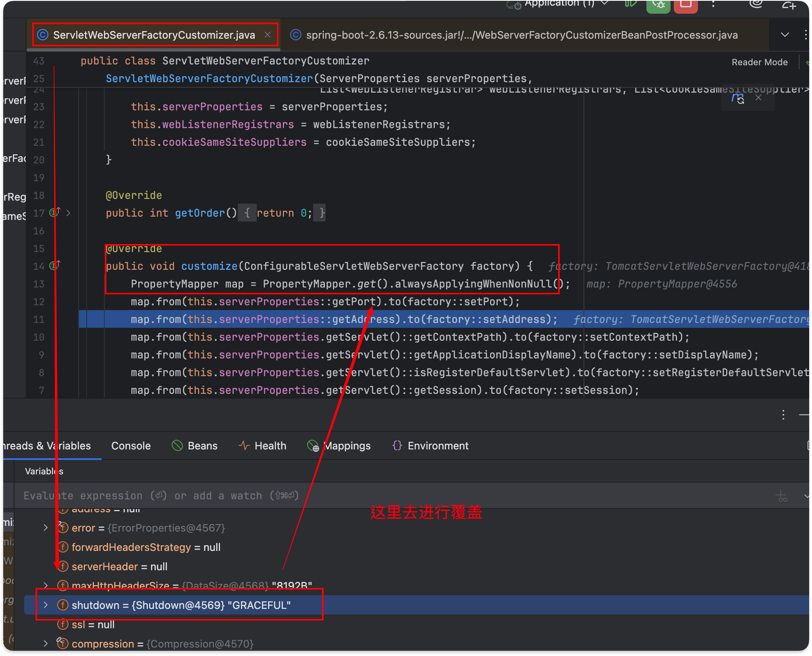The width and height of the screenshot is (812, 656).
Task: Click class icon on WebServerFactoryCustomizerBeanPostProcessor tab
Action: click(x=296, y=35)
